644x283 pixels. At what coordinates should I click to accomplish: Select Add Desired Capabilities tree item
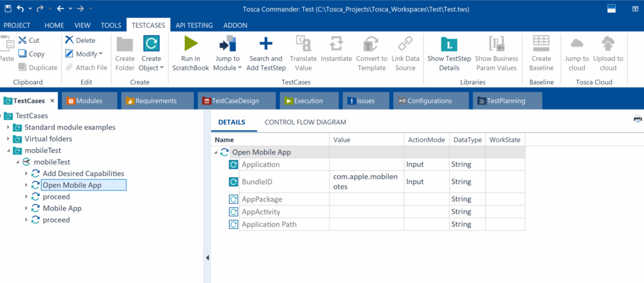coord(84,174)
